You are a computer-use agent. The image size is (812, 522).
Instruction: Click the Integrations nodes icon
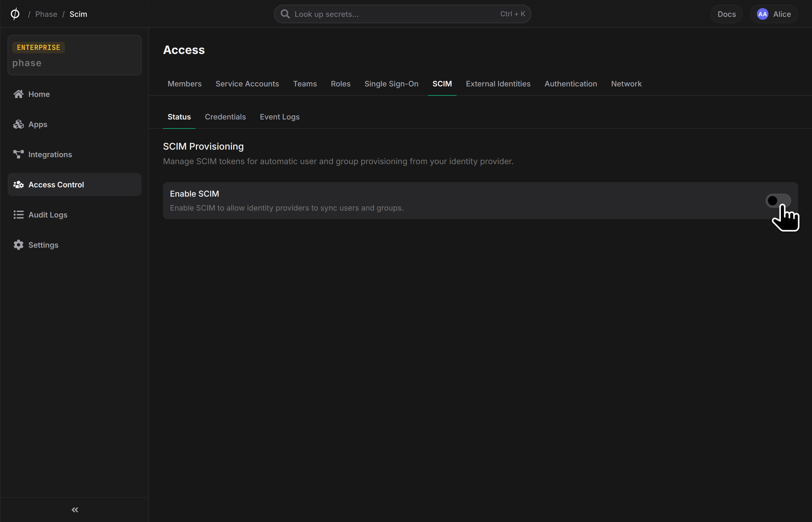(19, 154)
